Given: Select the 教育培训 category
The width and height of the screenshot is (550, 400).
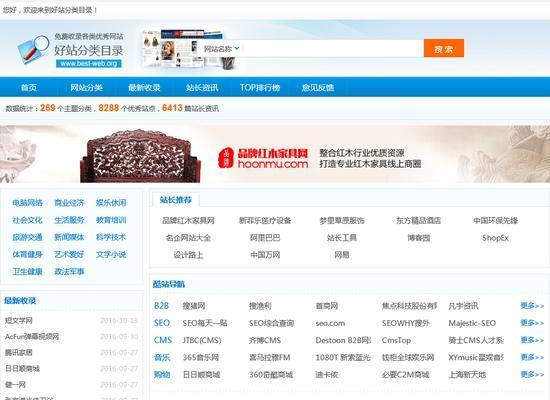Looking at the screenshot, I should click(111, 220).
